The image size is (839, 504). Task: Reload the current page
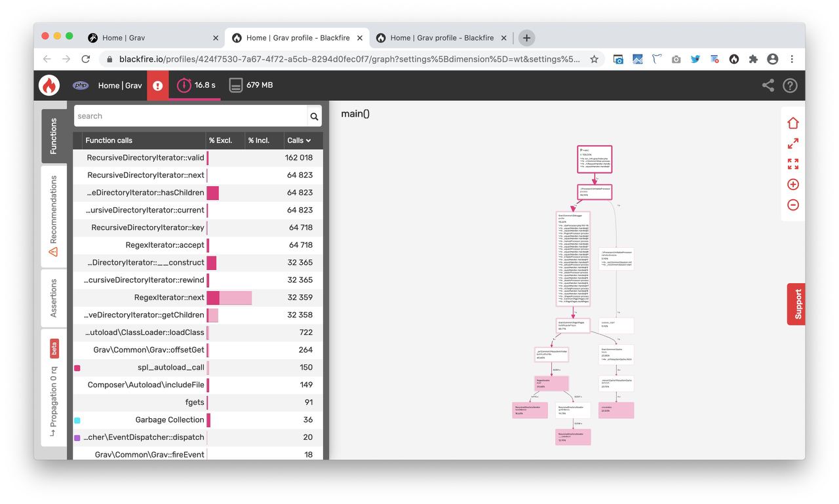(85, 59)
